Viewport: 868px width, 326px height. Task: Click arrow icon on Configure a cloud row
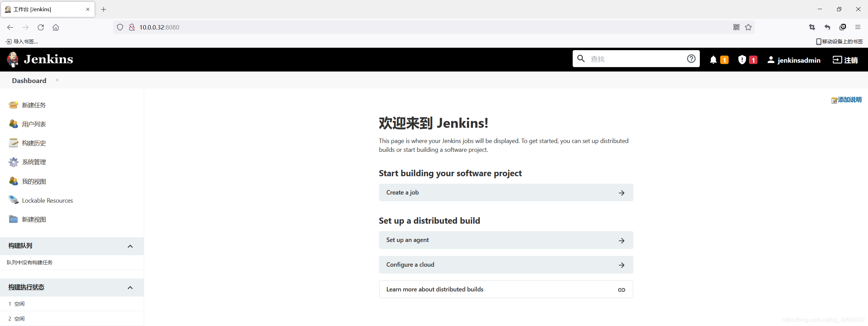tap(622, 265)
